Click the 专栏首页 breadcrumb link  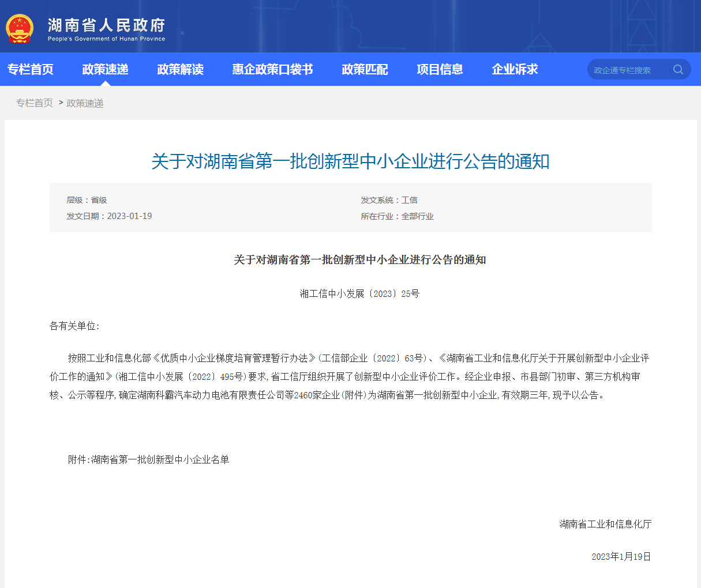(x=35, y=103)
